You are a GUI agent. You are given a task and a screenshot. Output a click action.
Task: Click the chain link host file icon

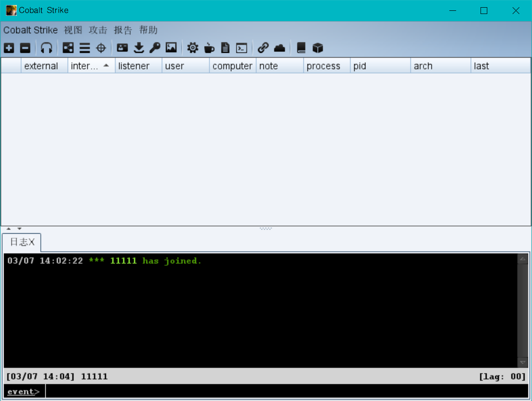(263, 48)
